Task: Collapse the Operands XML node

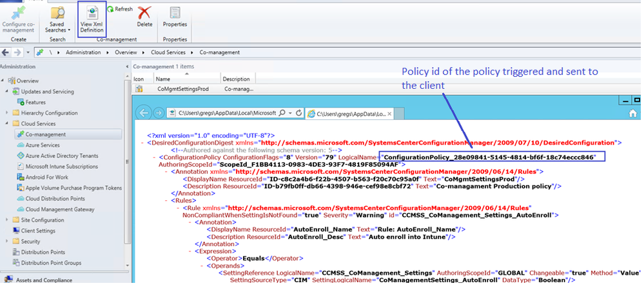Action: 202,266
